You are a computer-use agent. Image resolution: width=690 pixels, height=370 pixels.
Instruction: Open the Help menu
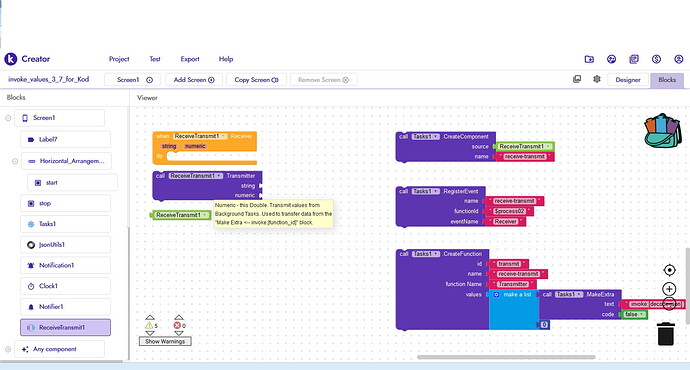click(x=226, y=59)
